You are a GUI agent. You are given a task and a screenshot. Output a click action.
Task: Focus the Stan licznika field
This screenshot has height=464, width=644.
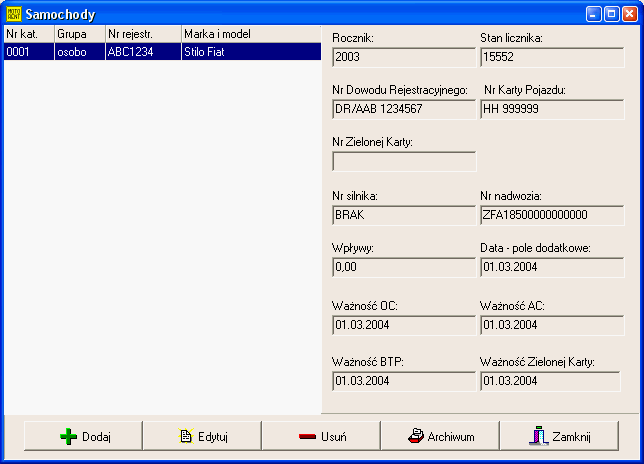[551, 58]
